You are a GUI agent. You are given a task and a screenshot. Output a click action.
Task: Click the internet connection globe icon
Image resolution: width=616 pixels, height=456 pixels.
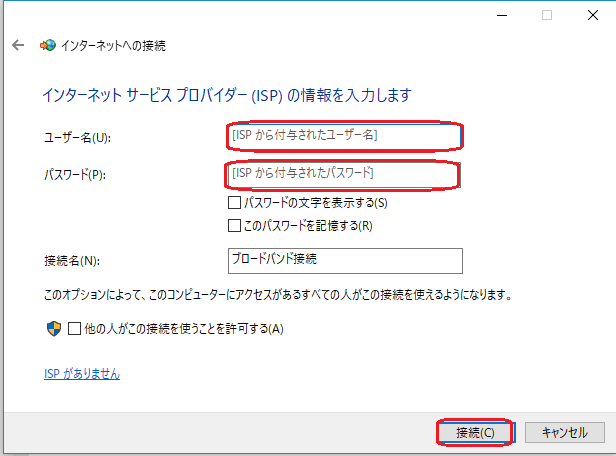pyautogui.click(x=48, y=46)
